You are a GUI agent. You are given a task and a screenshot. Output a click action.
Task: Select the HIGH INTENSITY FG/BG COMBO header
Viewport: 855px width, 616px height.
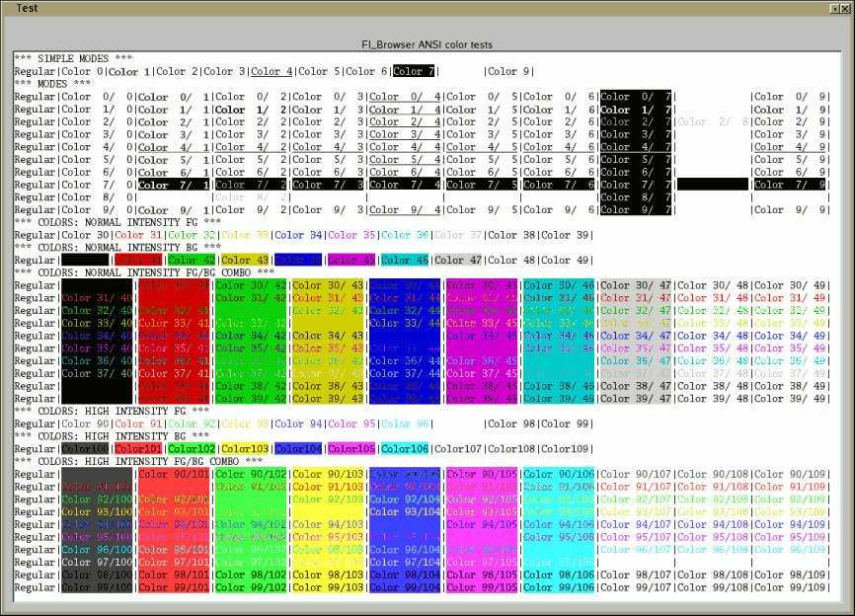[138, 461]
